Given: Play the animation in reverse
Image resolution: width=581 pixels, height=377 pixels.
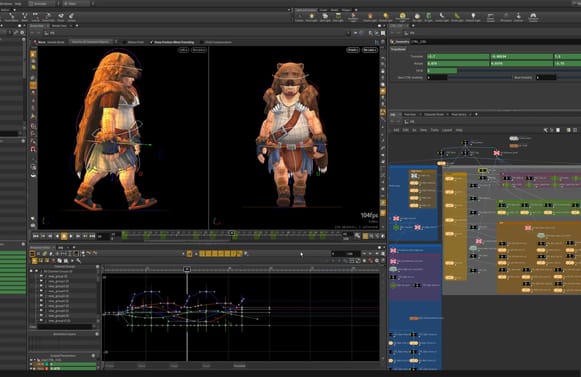Looking at the screenshot, I should click(x=57, y=236).
